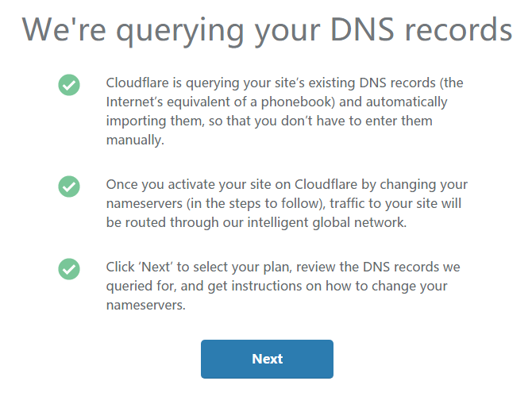
Task: Click the green checkmark beside 'Click Next' paragraph
Action: (69, 269)
